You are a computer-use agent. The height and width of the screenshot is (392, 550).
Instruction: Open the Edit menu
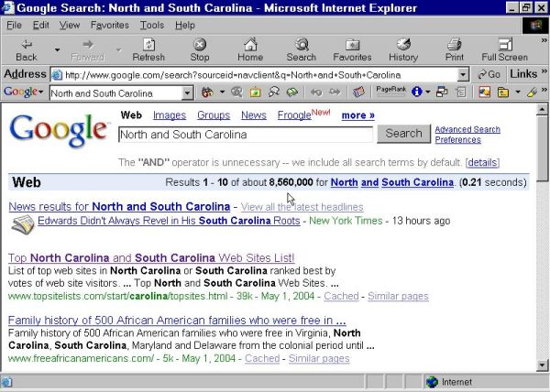[x=40, y=26]
